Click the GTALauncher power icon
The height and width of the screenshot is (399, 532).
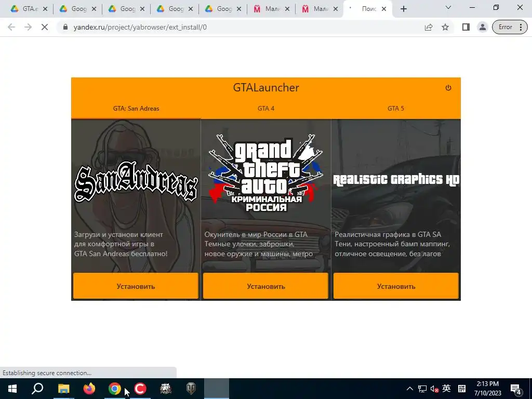448,88
